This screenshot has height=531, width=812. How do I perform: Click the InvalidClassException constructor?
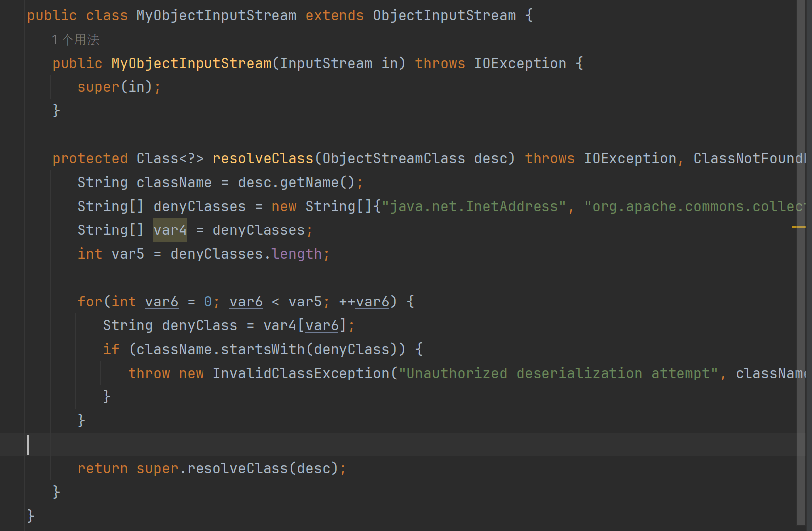[301, 373]
